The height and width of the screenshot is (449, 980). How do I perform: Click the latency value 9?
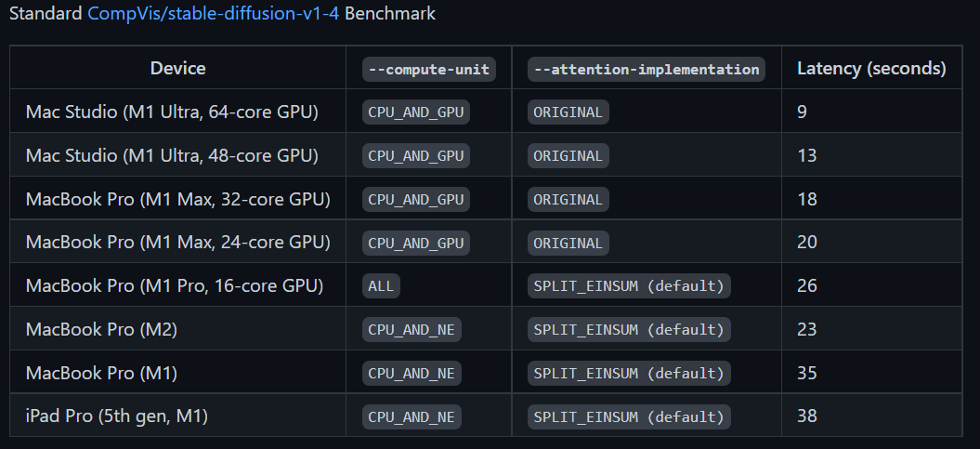point(802,112)
